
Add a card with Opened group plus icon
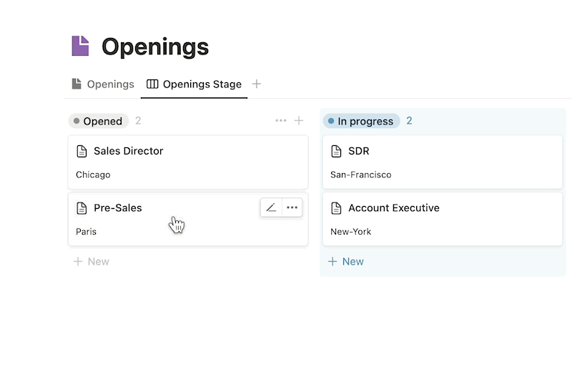(x=299, y=121)
